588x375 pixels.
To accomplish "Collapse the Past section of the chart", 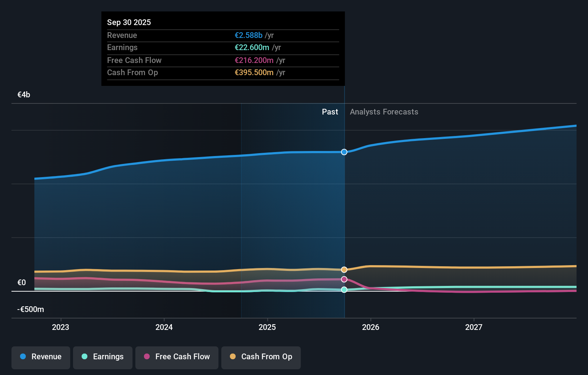I will click(330, 112).
